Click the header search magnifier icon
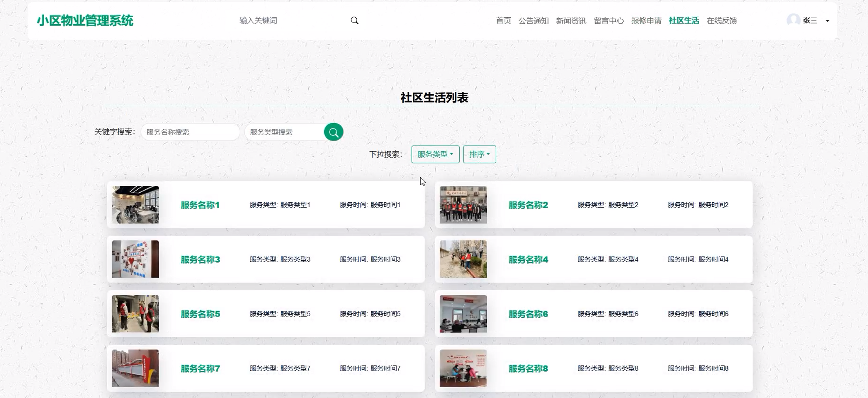Viewport: 868px width, 398px height. (x=354, y=21)
